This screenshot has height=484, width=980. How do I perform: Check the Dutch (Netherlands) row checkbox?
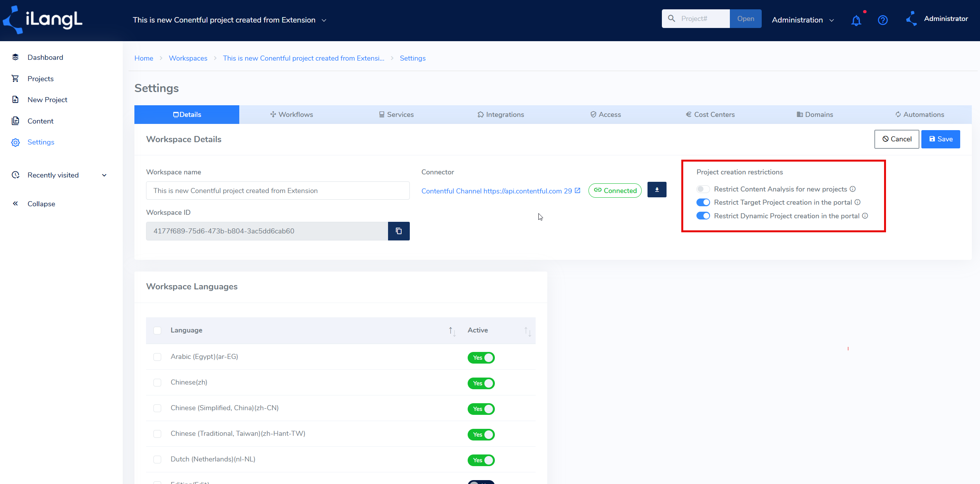click(x=157, y=460)
